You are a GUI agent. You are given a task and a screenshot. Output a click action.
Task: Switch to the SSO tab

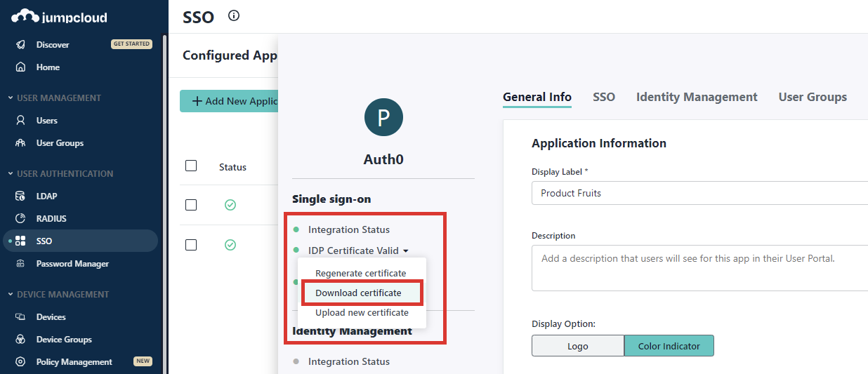(x=604, y=98)
